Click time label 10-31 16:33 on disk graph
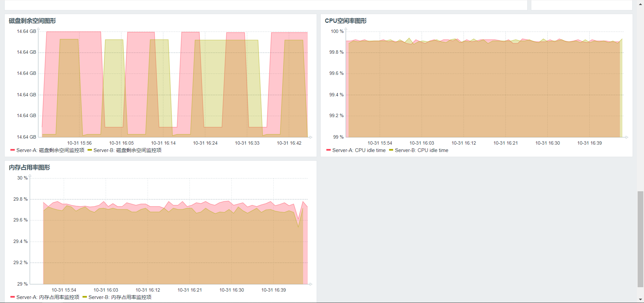Image resolution: width=644 pixels, height=303 pixels. (x=247, y=143)
